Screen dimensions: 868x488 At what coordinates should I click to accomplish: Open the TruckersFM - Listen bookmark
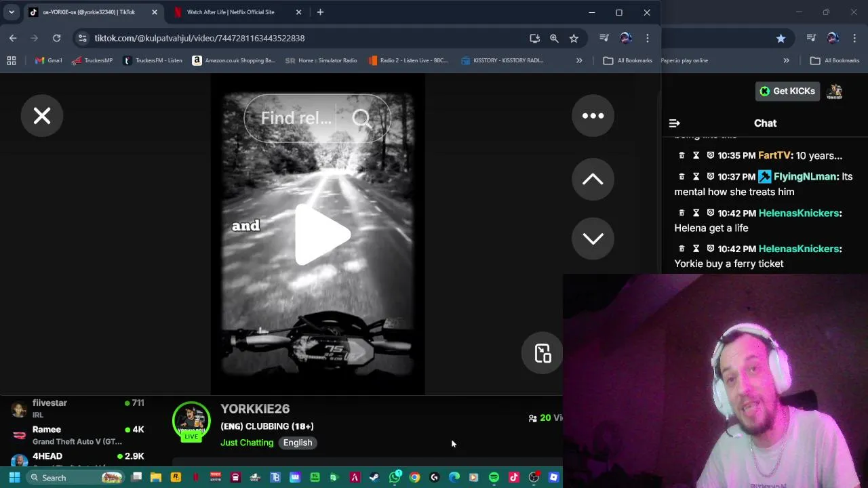point(153,60)
